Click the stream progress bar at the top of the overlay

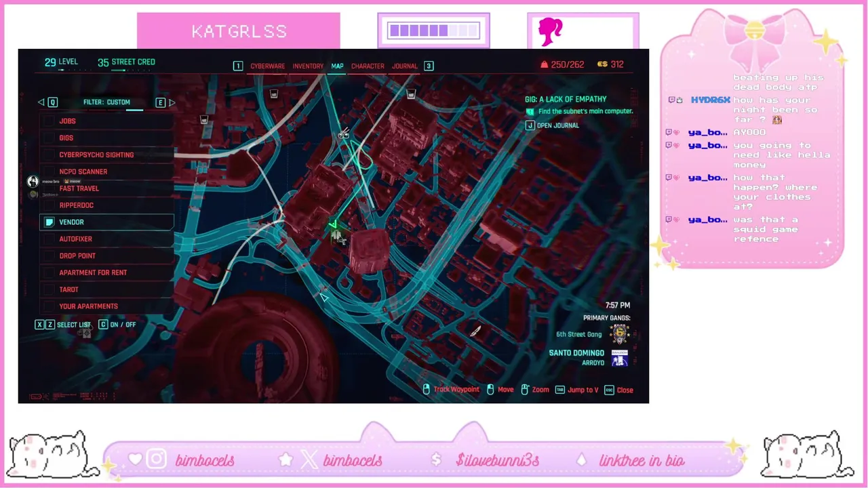(x=434, y=30)
